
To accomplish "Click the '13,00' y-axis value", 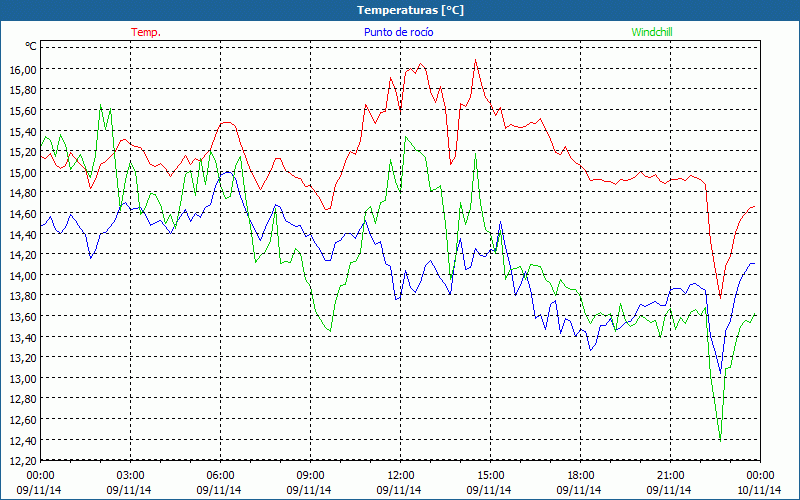I will pos(23,379).
